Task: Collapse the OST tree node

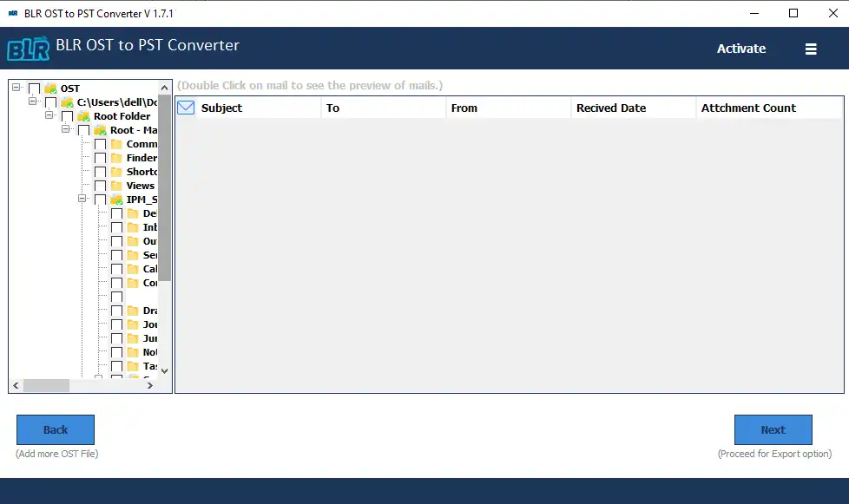Action: pos(16,88)
